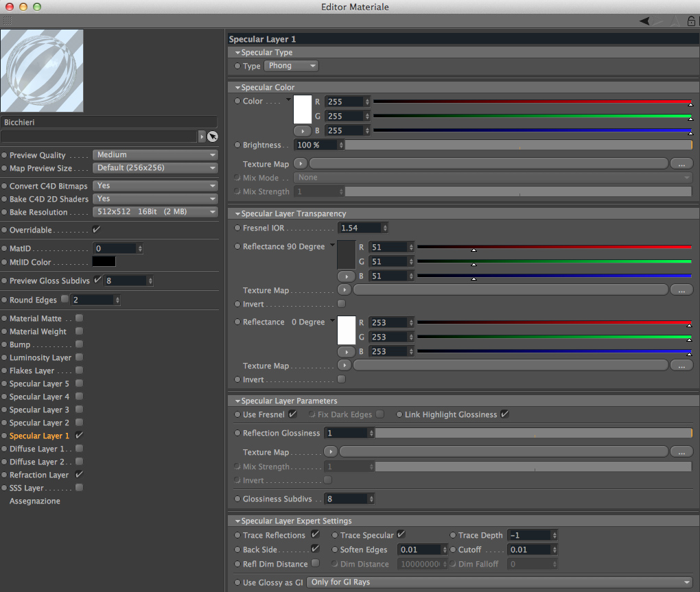Image resolution: width=700 pixels, height=592 pixels.
Task: Toggle the Back Side checkbox
Action: (x=315, y=549)
